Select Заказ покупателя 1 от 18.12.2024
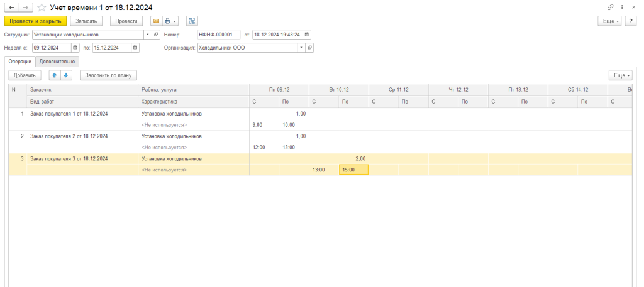This screenshot has width=644, height=287. point(69,114)
